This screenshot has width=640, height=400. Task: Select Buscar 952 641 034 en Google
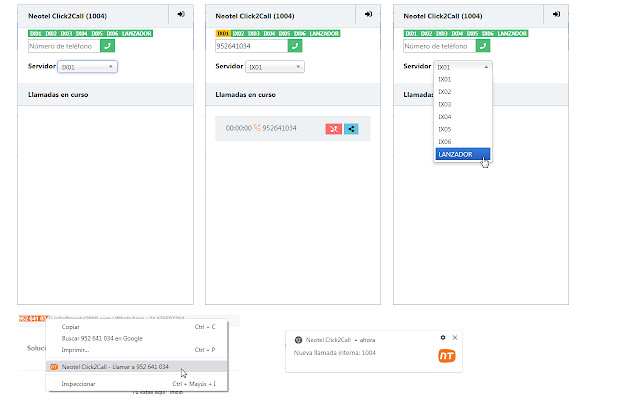[x=137, y=338]
